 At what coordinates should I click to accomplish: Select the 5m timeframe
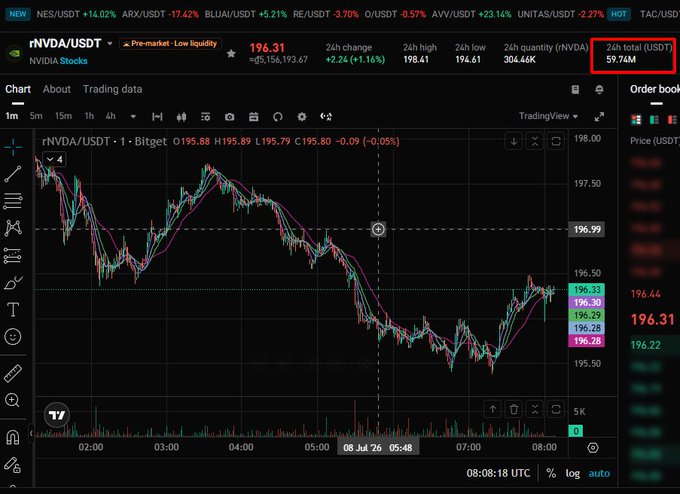(x=36, y=116)
